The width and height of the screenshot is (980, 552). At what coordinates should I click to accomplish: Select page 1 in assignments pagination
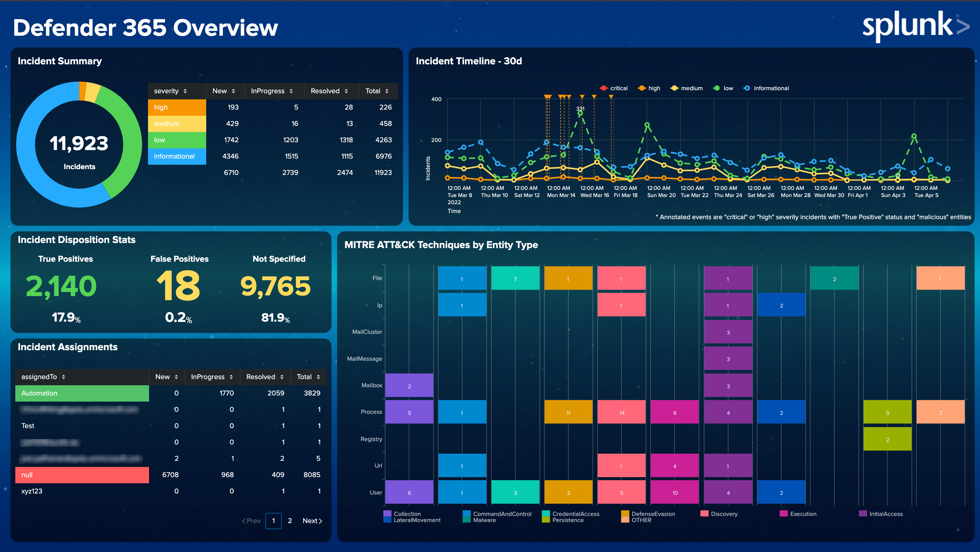(x=274, y=521)
